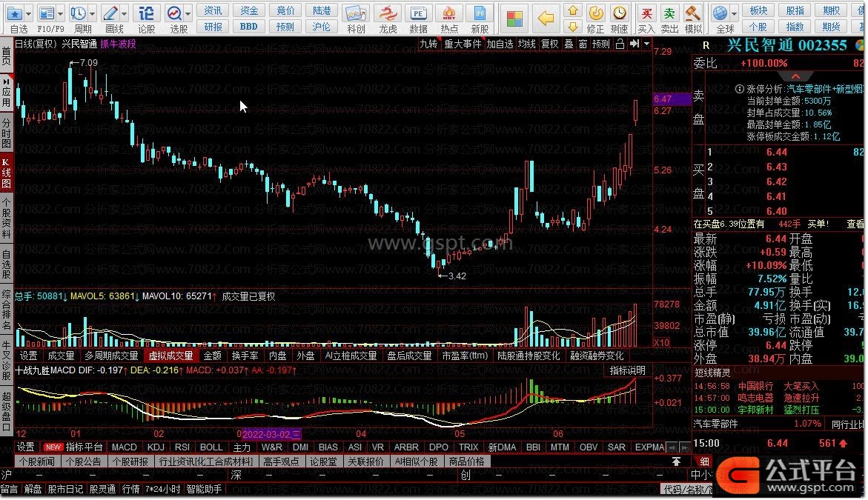This screenshot has width=868, height=500.
Task: Click the 修正 correction icon
Action: [x=596, y=13]
